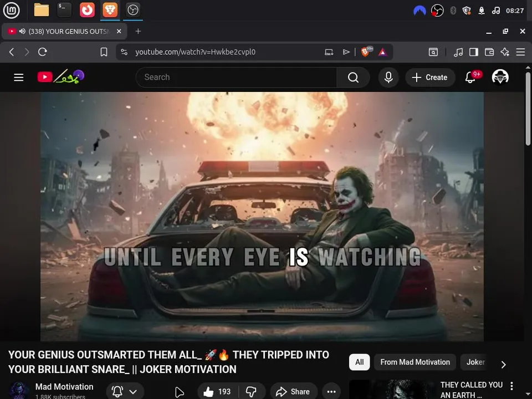Open the Linux Mint start menu
Viewport: 532px width, 399px height.
coord(11,10)
